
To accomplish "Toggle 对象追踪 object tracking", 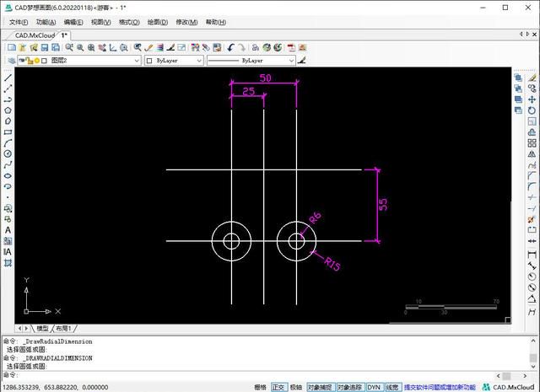I will click(x=350, y=387).
